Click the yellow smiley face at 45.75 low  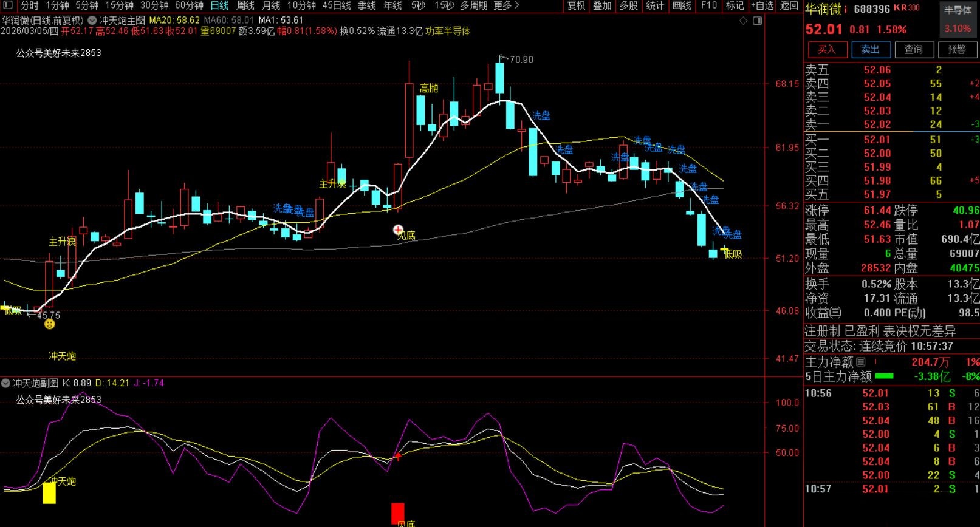click(50, 324)
